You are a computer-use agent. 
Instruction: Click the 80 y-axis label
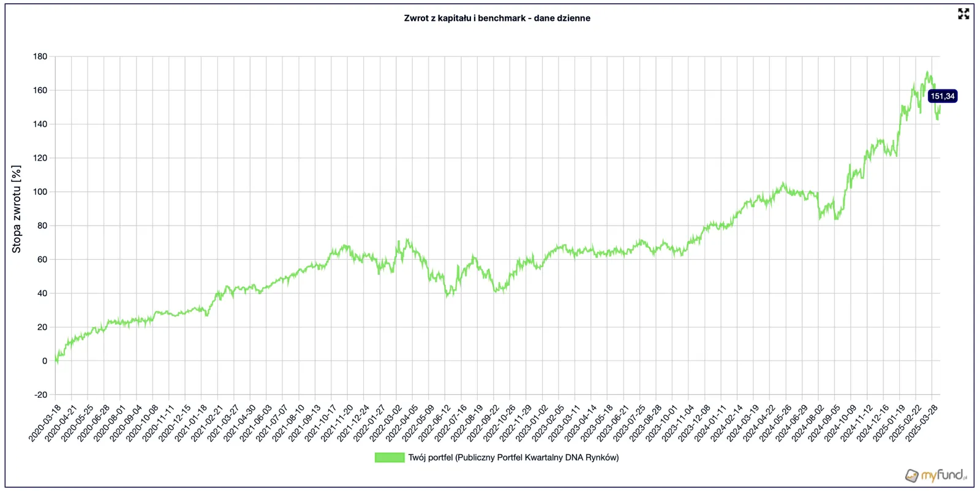(42, 226)
